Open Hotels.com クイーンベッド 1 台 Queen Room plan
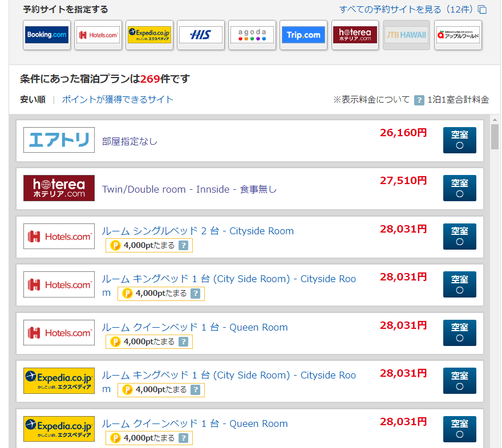 click(195, 327)
